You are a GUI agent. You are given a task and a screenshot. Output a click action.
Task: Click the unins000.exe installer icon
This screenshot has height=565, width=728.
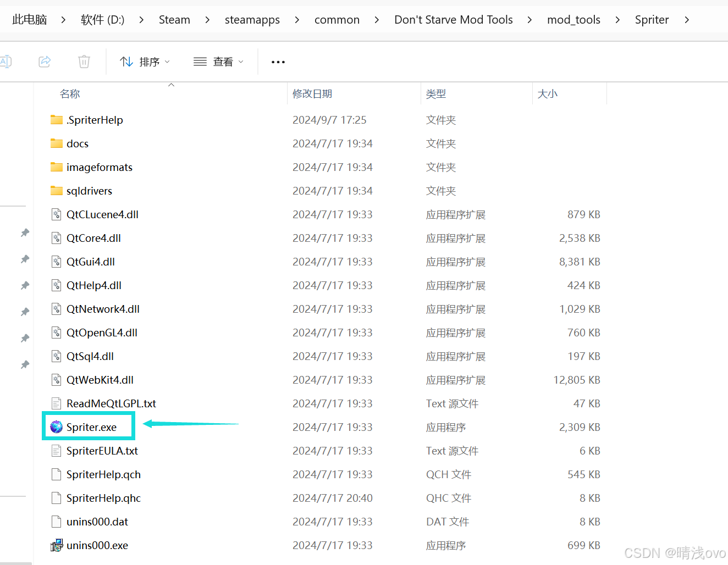point(56,545)
